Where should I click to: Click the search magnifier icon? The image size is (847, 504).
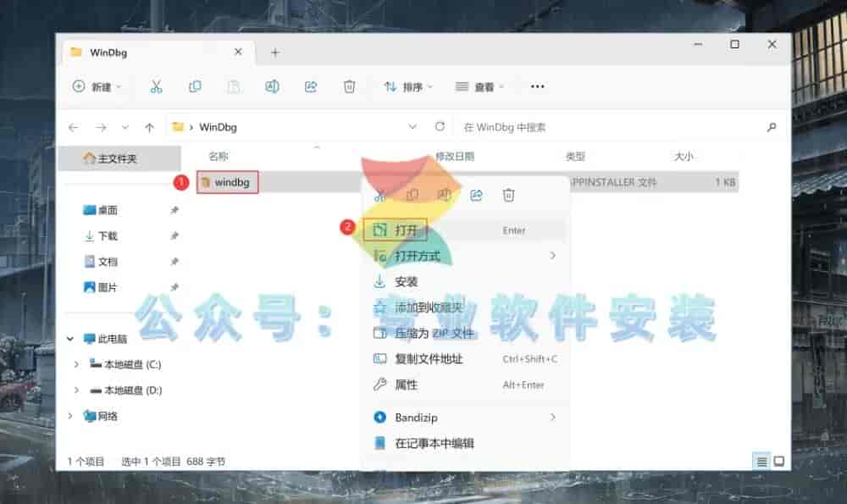(x=772, y=127)
